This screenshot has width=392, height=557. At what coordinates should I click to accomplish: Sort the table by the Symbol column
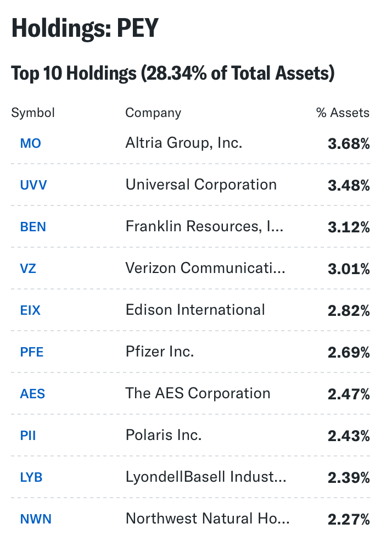(x=33, y=113)
